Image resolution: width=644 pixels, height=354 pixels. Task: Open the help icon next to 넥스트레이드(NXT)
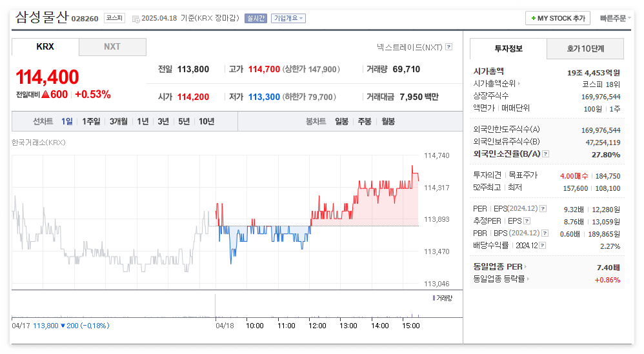(x=449, y=47)
